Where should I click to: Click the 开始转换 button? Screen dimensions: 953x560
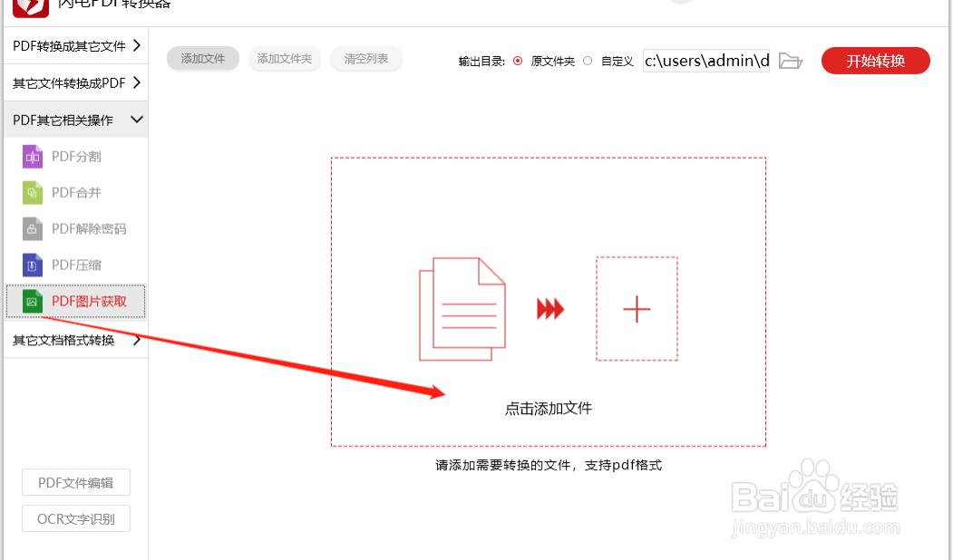pyautogui.click(x=876, y=61)
